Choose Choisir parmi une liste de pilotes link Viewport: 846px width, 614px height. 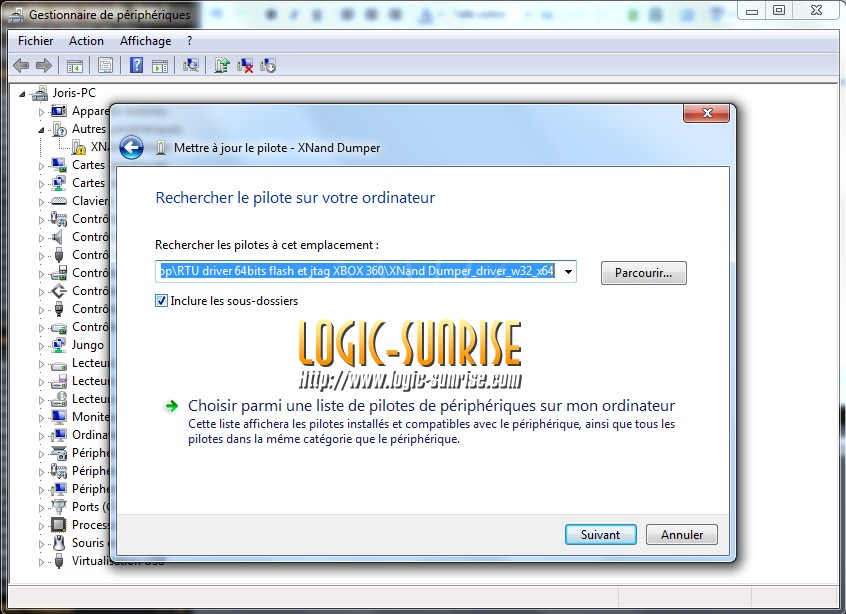[431, 406]
